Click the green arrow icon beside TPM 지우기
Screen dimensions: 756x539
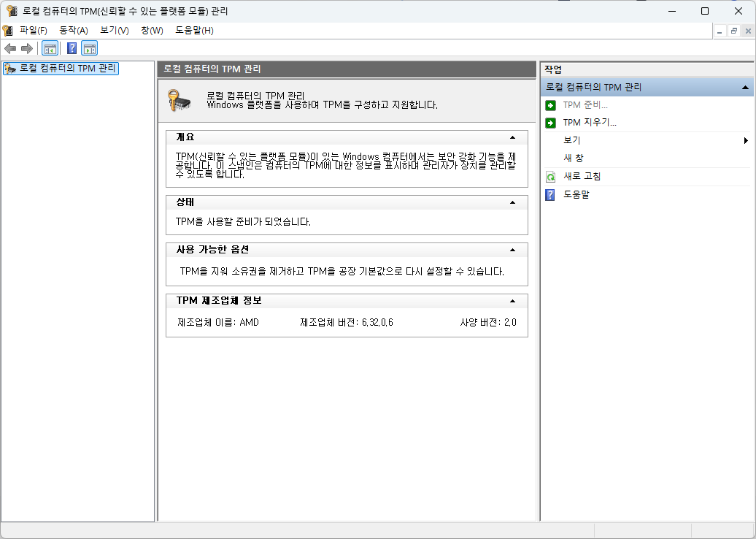tap(549, 122)
